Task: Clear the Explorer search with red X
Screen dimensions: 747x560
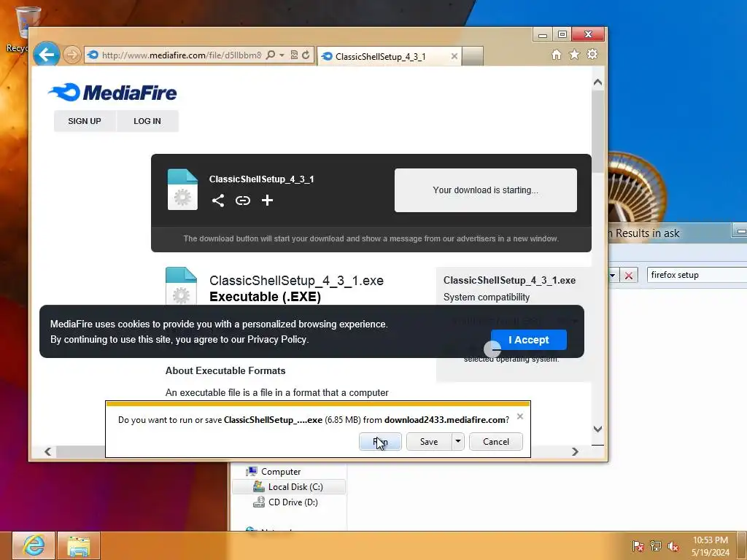Action: click(629, 275)
